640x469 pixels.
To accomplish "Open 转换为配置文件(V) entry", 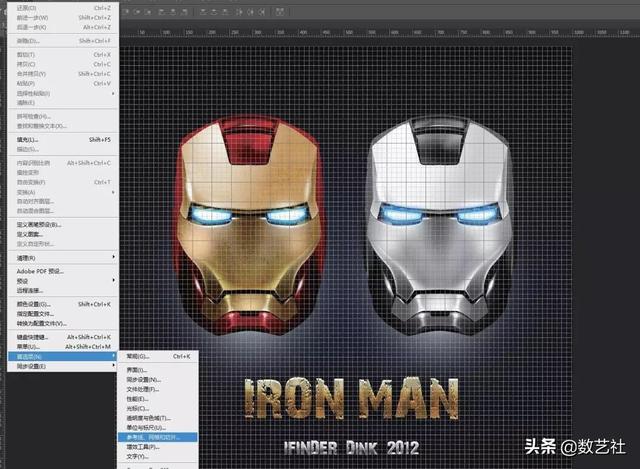I will (x=63, y=323).
